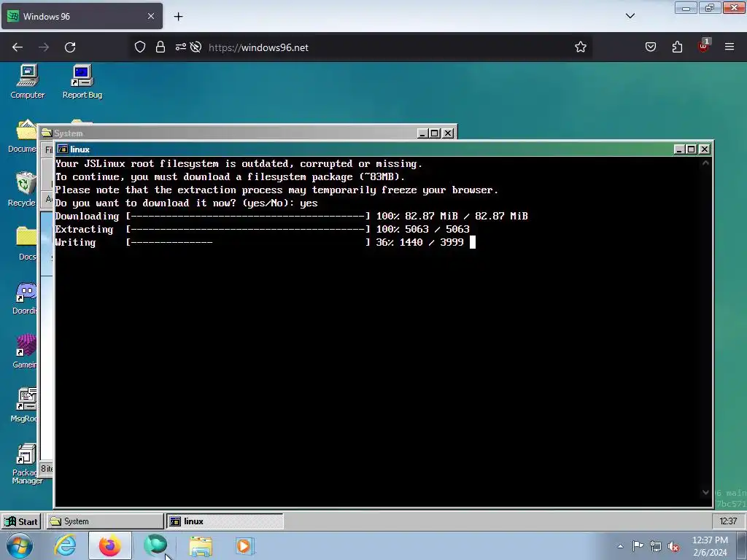Launch Internet Explorer from Windows taskbar
The image size is (747, 560).
(x=65, y=545)
